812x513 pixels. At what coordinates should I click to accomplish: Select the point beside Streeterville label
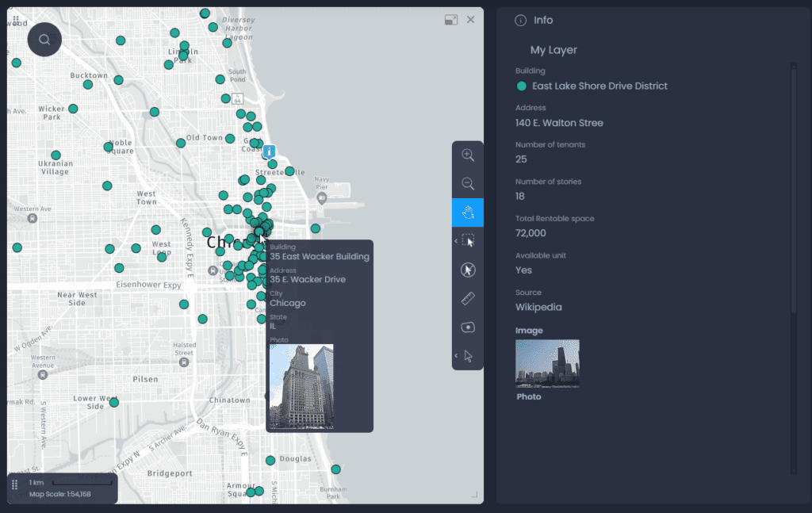289,170
